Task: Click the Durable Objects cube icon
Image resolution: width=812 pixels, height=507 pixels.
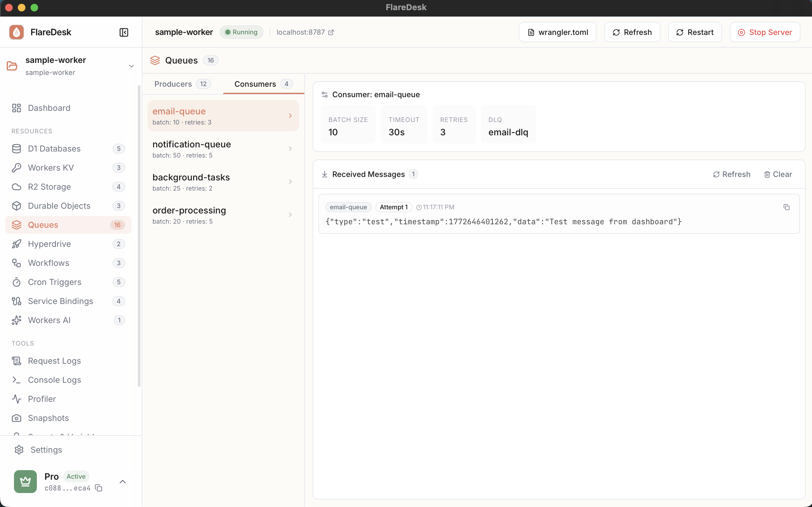Action: (17, 206)
